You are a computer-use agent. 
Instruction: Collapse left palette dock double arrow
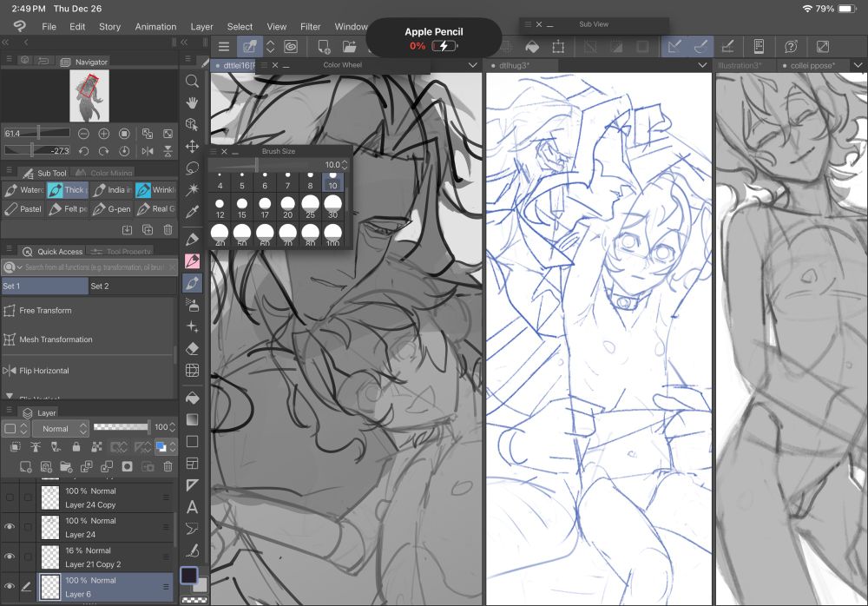pos(5,42)
